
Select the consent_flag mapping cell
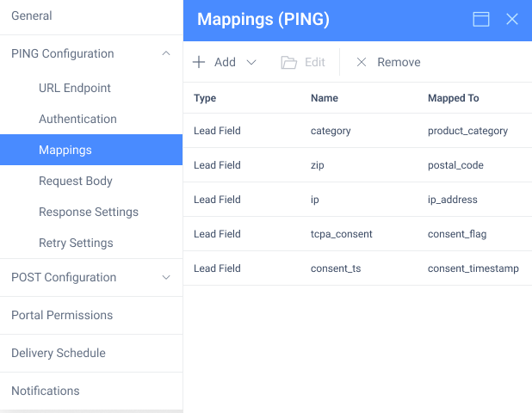tap(457, 234)
